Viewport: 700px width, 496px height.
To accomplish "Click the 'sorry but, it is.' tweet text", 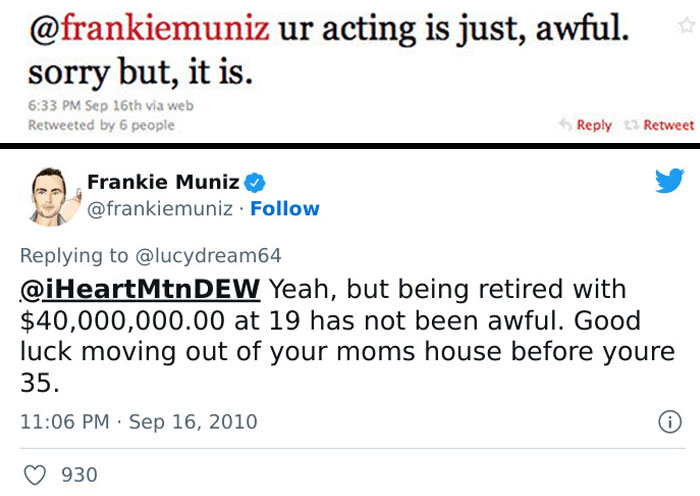I will 138,72.
